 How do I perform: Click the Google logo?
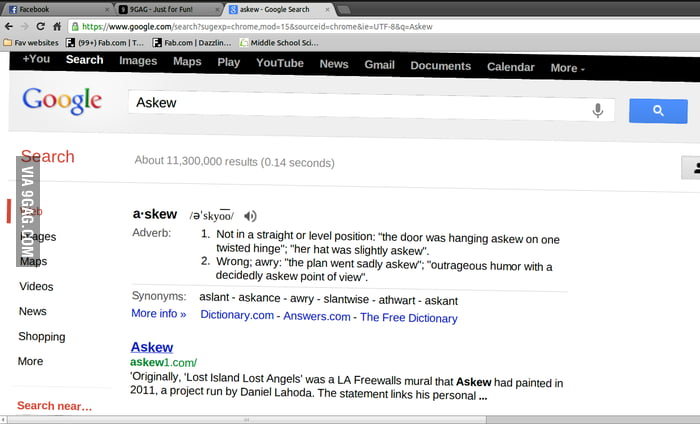pos(62,100)
